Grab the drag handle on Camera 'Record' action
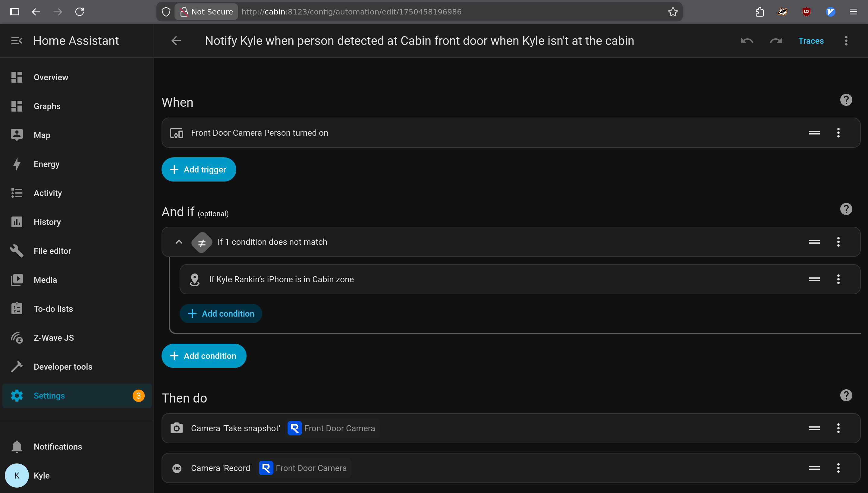The width and height of the screenshot is (868, 493). point(814,468)
